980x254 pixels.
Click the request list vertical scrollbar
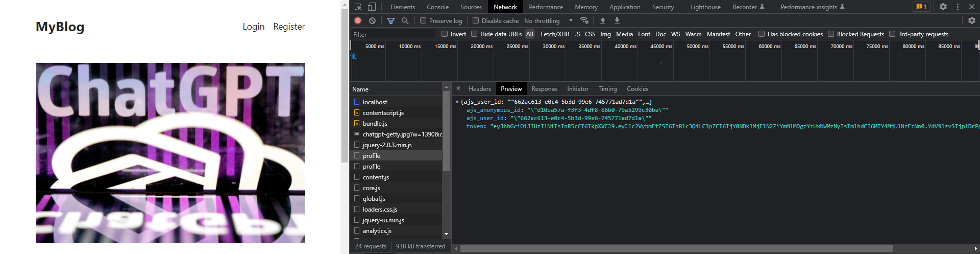tap(447, 131)
